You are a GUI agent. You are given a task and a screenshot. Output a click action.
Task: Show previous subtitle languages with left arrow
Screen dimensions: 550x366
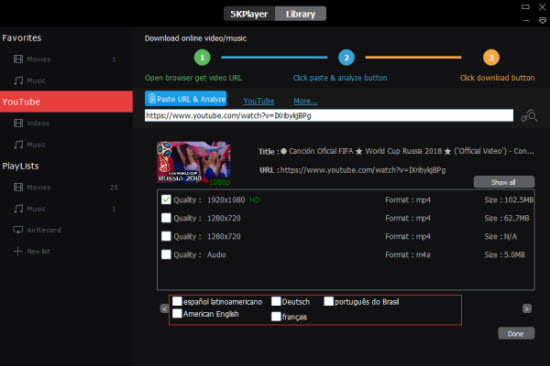pyautogui.click(x=164, y=308)
